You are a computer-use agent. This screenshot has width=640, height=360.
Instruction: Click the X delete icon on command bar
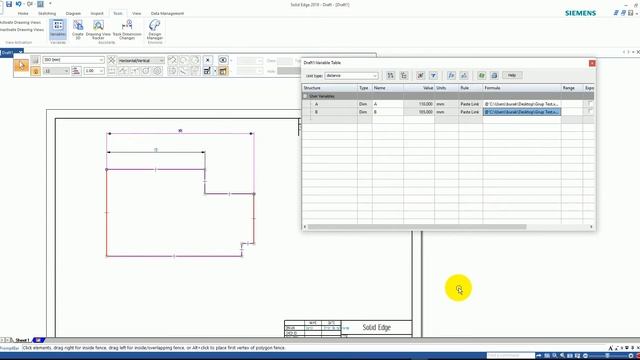[x=208, y=60]
